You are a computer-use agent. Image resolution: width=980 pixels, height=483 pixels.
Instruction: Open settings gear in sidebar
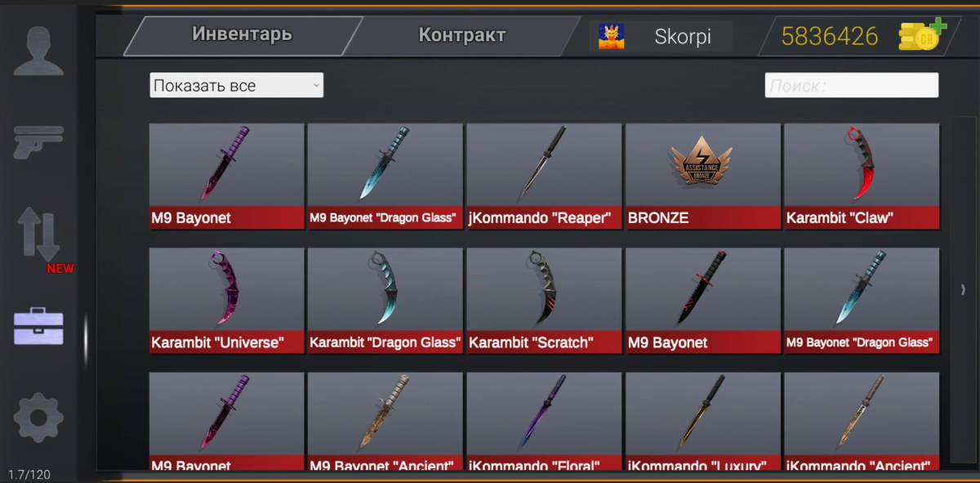coord(38,418)
